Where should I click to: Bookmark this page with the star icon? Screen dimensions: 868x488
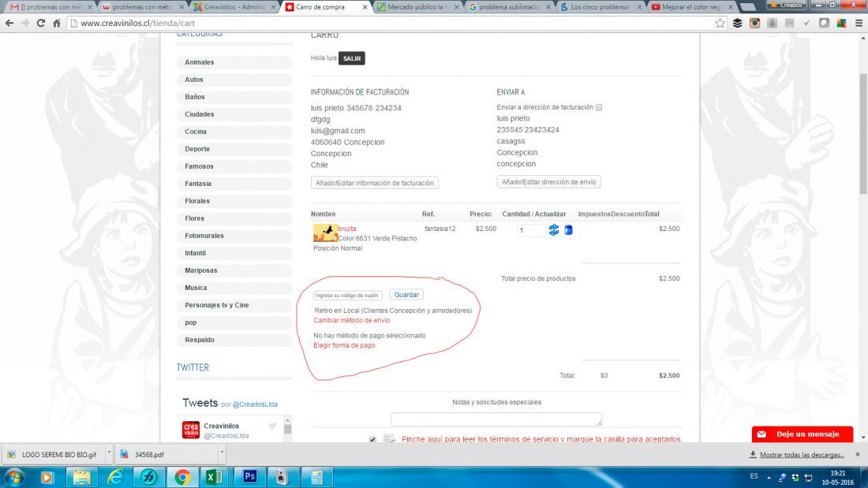(x=720, y=23)
